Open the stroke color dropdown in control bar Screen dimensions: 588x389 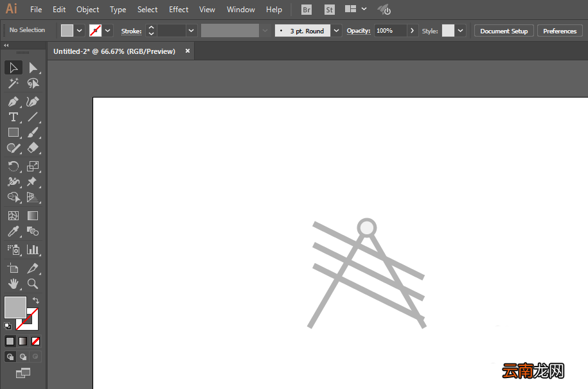tap(107, 31)
